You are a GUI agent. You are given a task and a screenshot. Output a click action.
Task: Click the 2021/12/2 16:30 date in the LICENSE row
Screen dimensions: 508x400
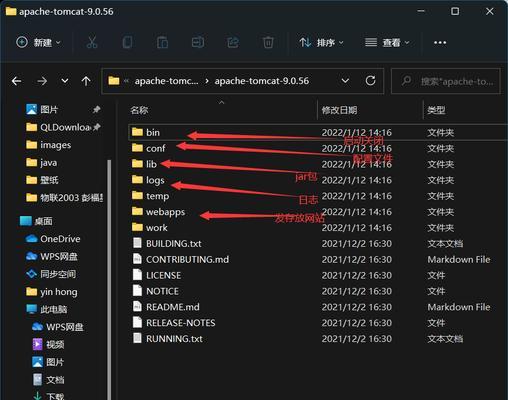(357, 275)
